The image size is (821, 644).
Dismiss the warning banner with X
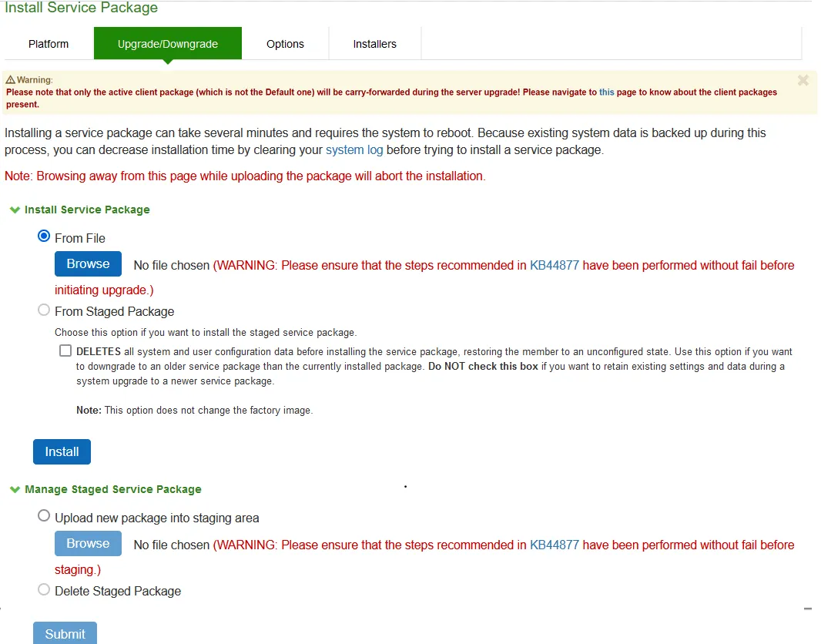803,80
